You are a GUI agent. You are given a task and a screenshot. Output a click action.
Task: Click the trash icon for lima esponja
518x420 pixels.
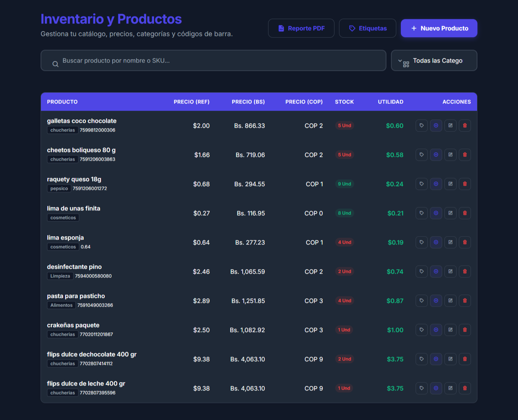pyautogui.click(x=465, y=242)
